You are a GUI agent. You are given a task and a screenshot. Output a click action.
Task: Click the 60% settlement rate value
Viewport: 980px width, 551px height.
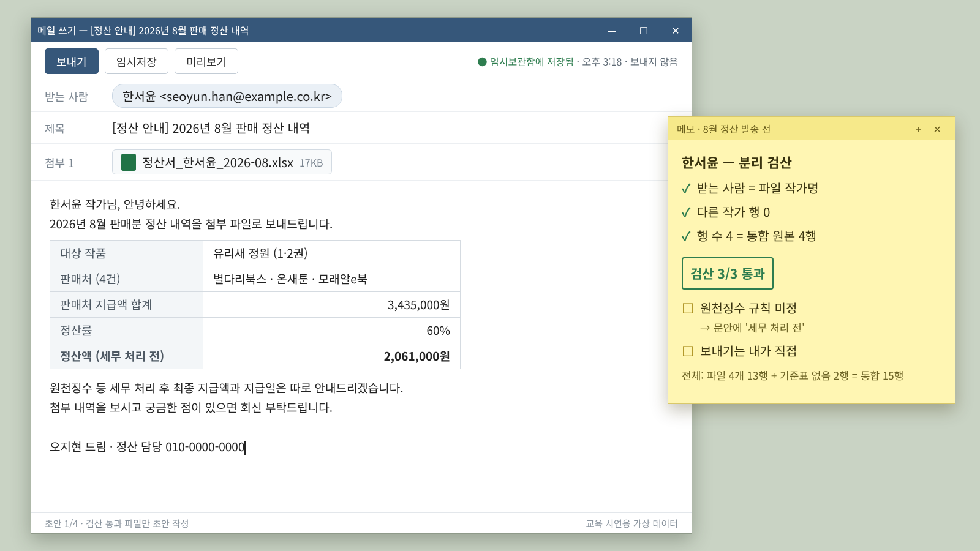tap(439, 331)
